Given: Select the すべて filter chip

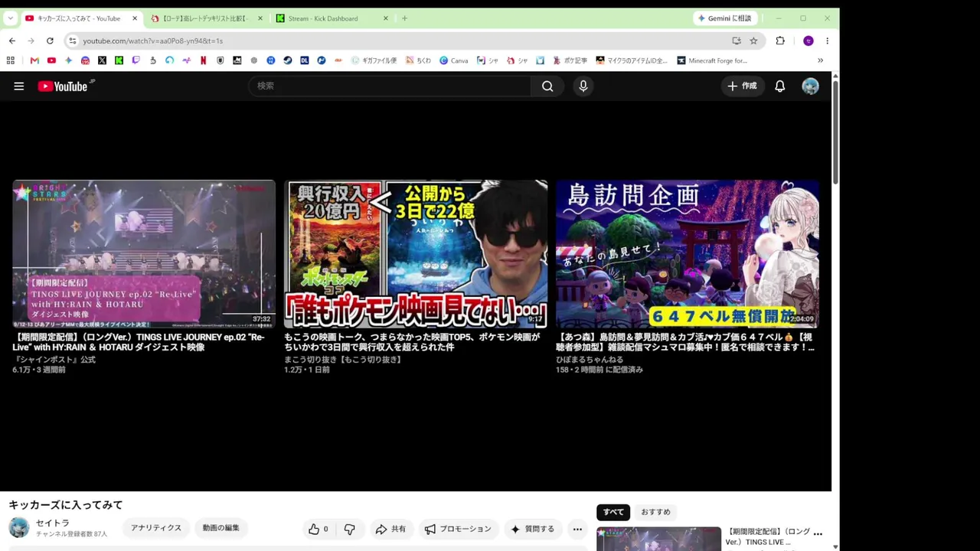Looking at the screenshot, I should (x=613, y=512).
